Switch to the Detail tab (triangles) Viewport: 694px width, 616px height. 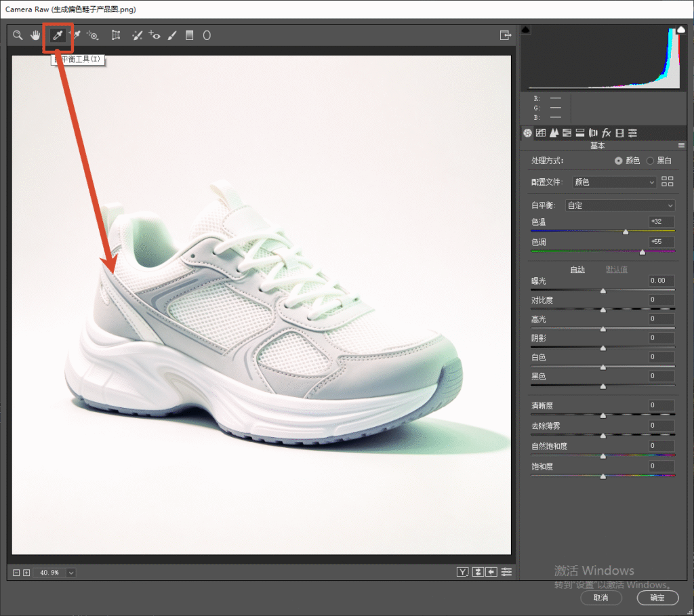pyautogui.click(x=554, y=133)
